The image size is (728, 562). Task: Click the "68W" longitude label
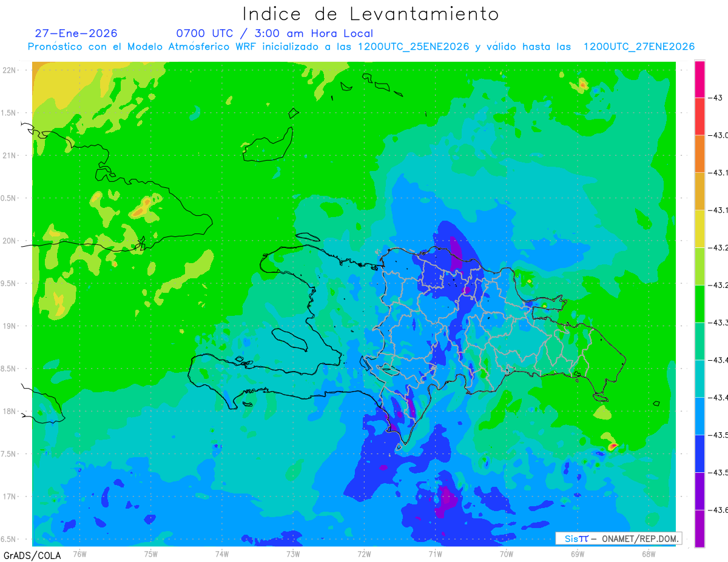click(x=648, y=553)
